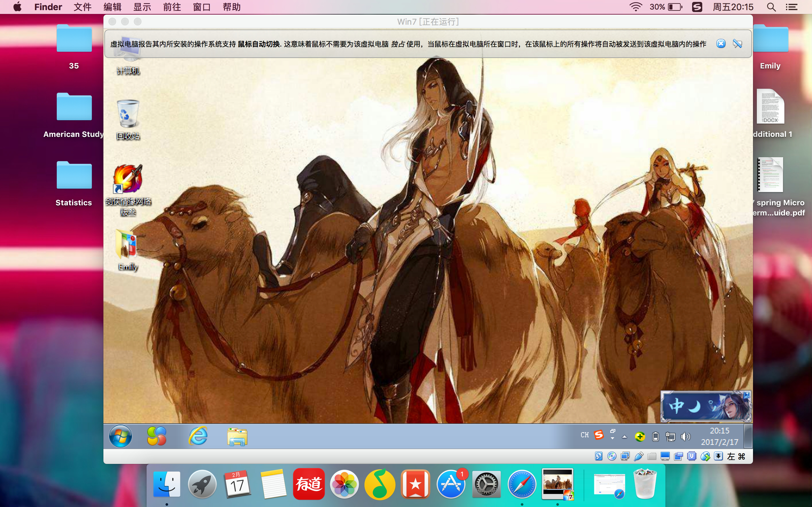Click the VirtualBox hard disk activity icon
The width and height of the screenshot is (812, 507).
(x=599, y=456)
